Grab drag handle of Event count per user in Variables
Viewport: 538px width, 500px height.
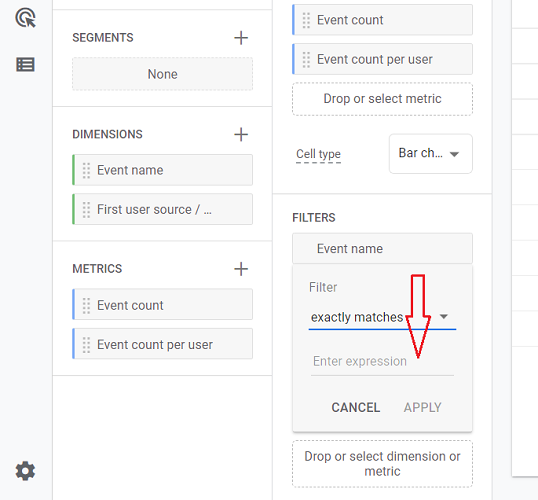click(x=86, y=344)
